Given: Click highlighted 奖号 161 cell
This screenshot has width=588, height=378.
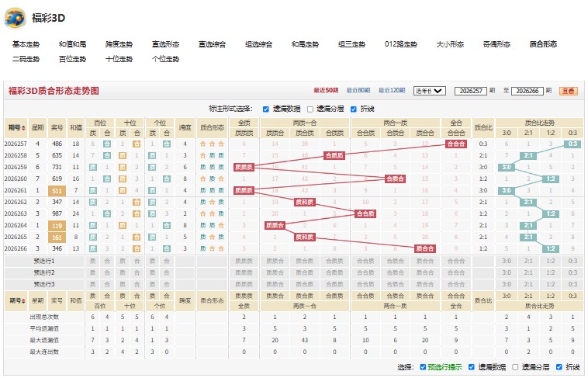Looking at the screenshot, I should (57, 238).
